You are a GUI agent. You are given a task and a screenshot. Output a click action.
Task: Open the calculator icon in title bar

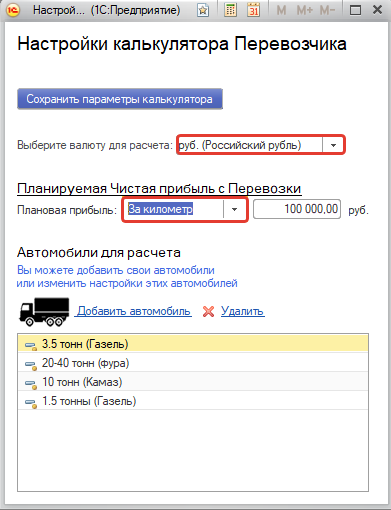[x=230, y=10]
